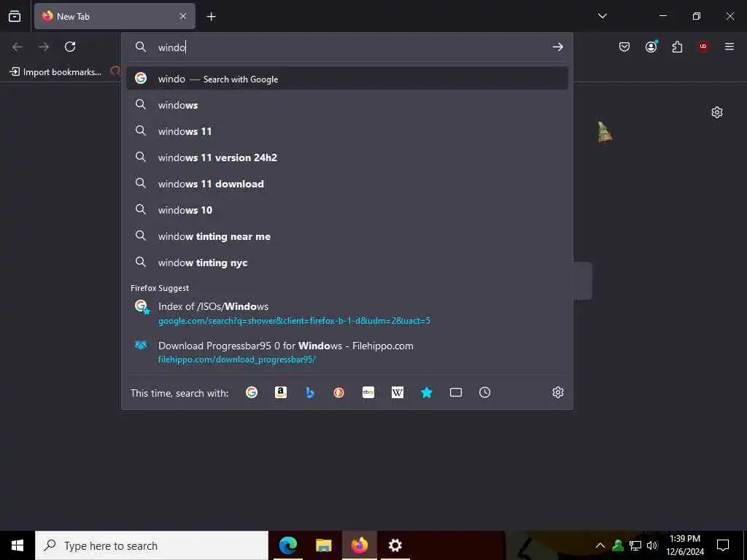This screenshot has height=560, width=747.
Task: Select the "windows 11" suggestion
Action: [347, 131]
